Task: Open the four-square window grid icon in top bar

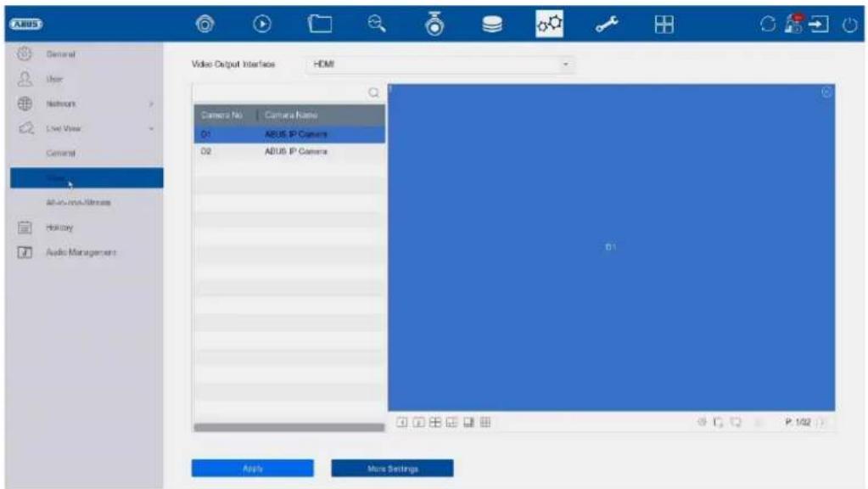Action: (664, 24)
